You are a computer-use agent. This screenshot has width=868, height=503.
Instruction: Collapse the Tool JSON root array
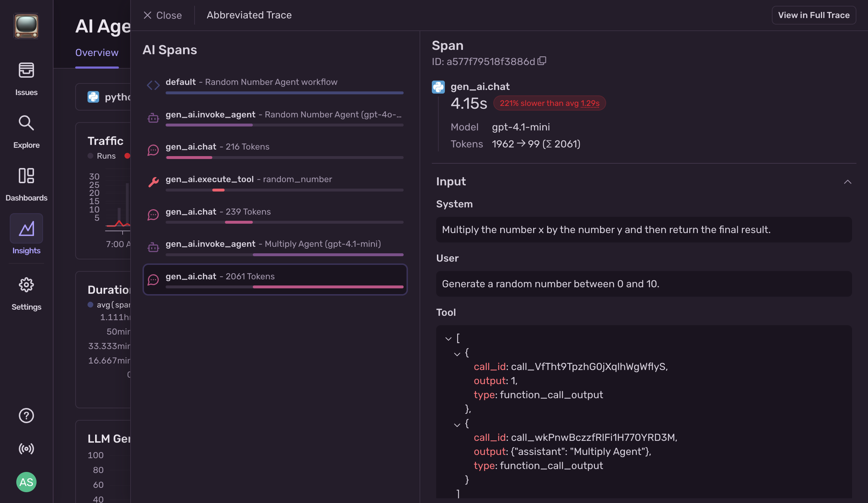(x=448, y=339)
